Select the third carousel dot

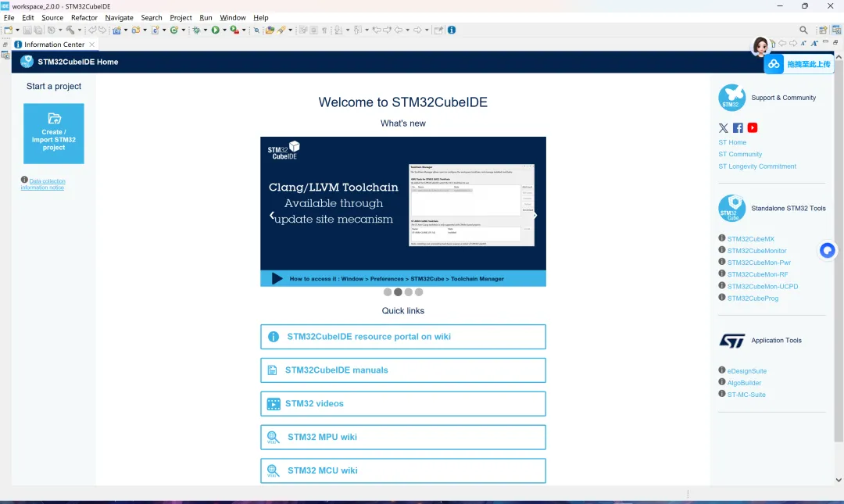click(409, 291)
